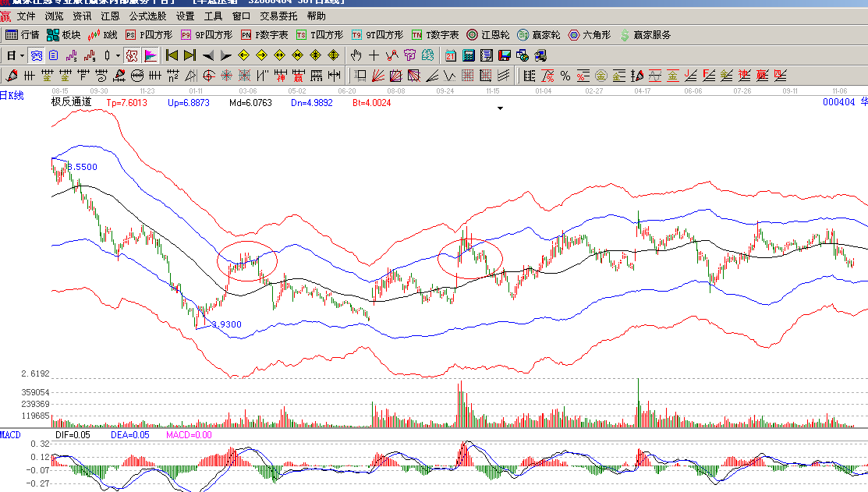Image resolution: width=868 pixels, height=492 pixels.
Task: Click the small black triangle above chart
Action: click(500, 109)
